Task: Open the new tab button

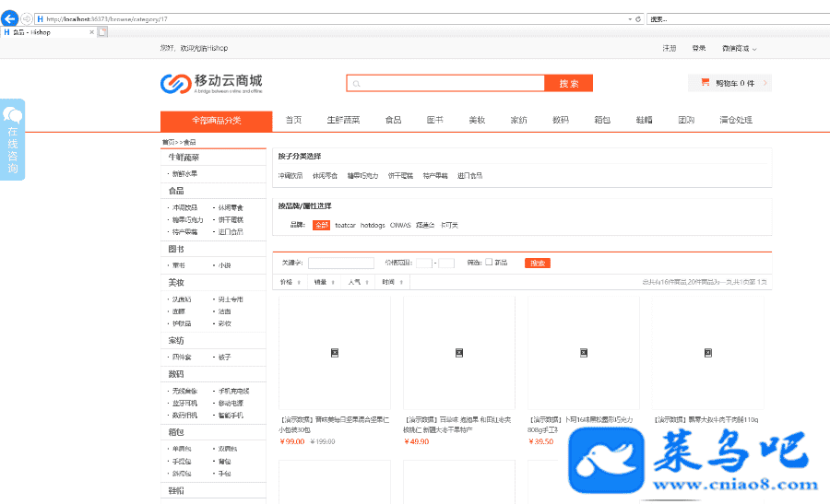Action: [x=102, y=32]
